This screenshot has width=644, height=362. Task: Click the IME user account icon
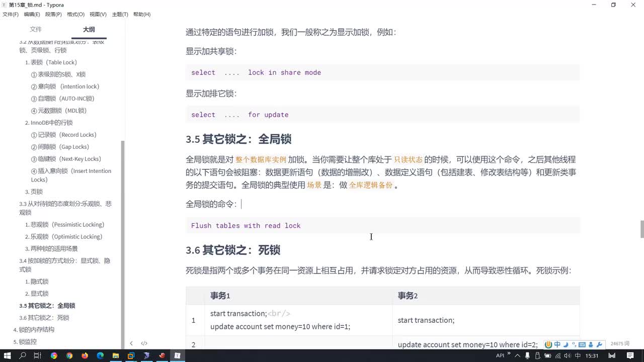591,344
